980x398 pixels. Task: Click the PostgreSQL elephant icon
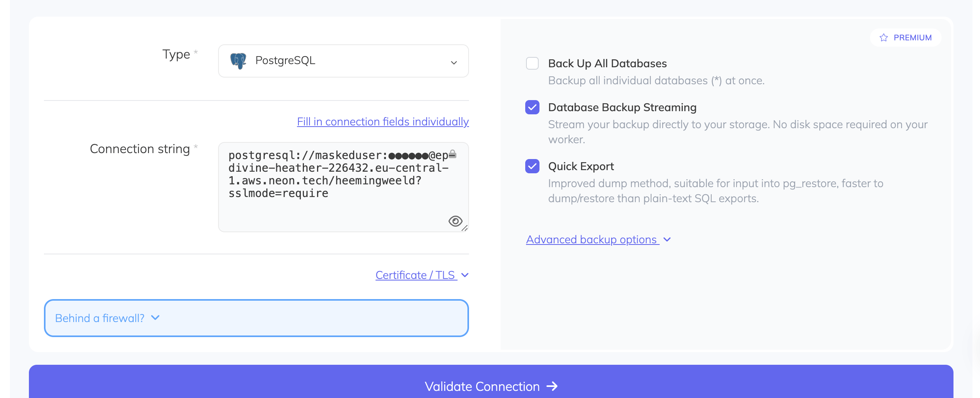click(238, 60)
